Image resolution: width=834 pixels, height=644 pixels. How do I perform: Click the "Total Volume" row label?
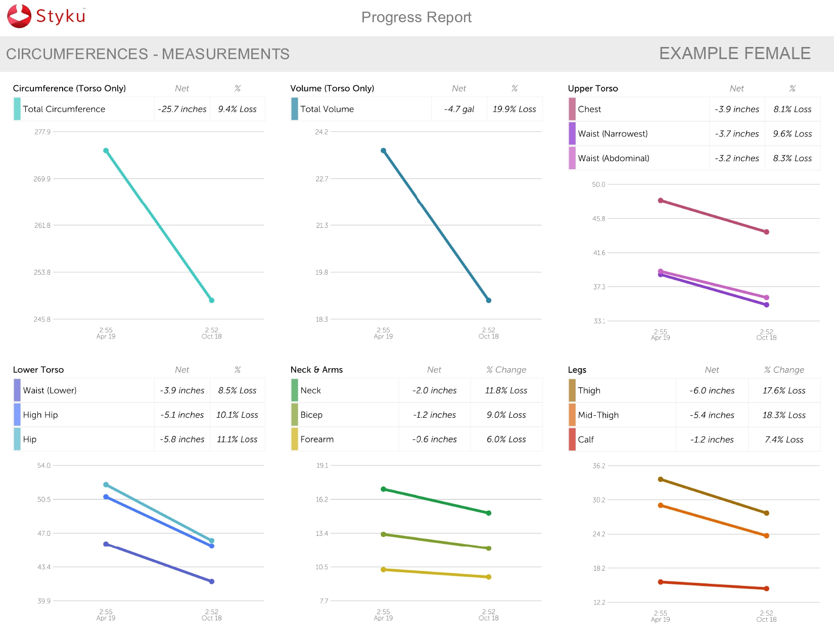point(327,109)
